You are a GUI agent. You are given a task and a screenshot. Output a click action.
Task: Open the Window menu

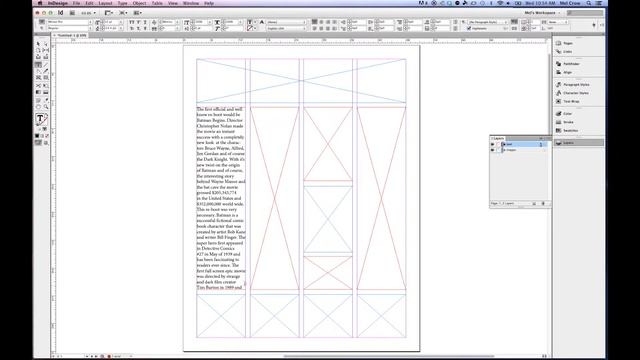point(191,3)
